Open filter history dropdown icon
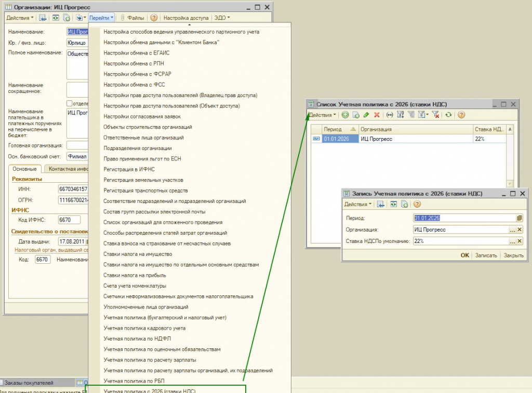Screen dimensions: 532x393 tap(423, 115)
